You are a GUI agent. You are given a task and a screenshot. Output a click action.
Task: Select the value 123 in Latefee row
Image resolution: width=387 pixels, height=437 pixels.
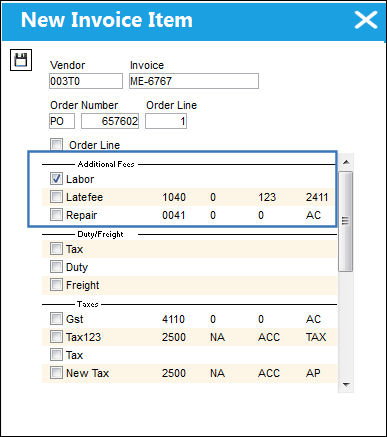click(x=267, y=197)
